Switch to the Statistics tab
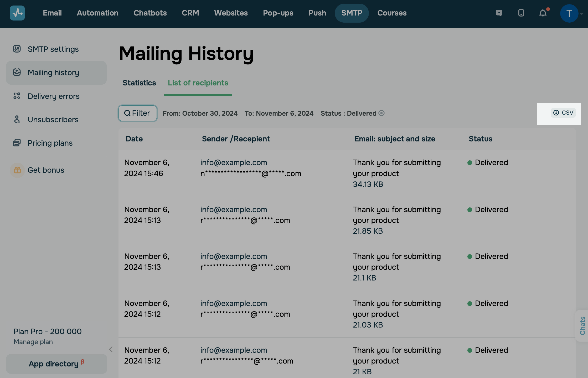Image resolution: width=588 pixels, height=378 pixels. tap(139, 83)
